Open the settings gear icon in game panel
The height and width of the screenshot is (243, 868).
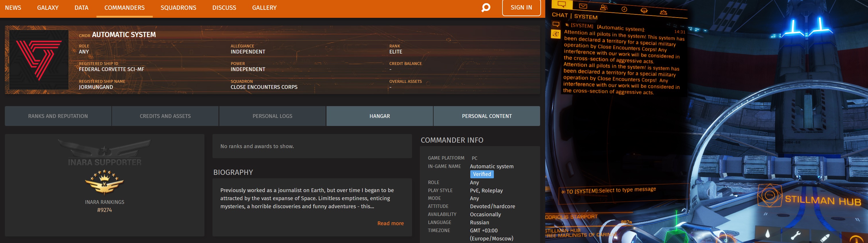[x=664, y=12]
